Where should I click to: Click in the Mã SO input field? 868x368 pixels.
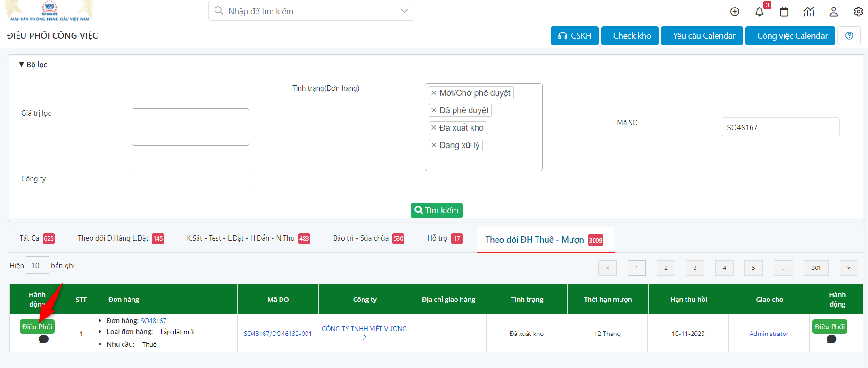coord(781,127)
